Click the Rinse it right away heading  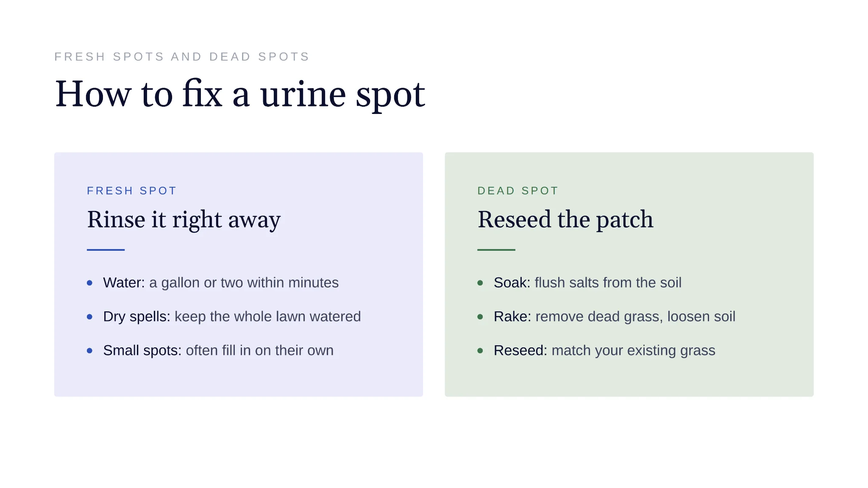tap(184, 220)
